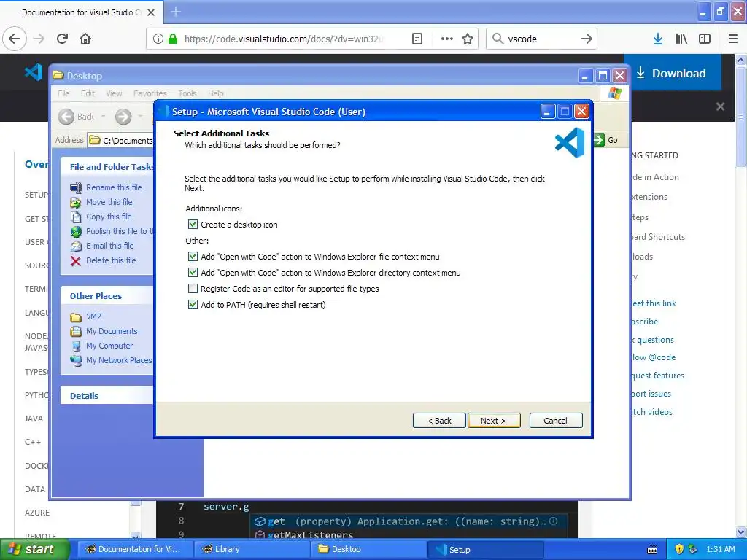Click Back button in Desktop explorer window
Viewport: 747px width, 560px height.
[77, 117]
